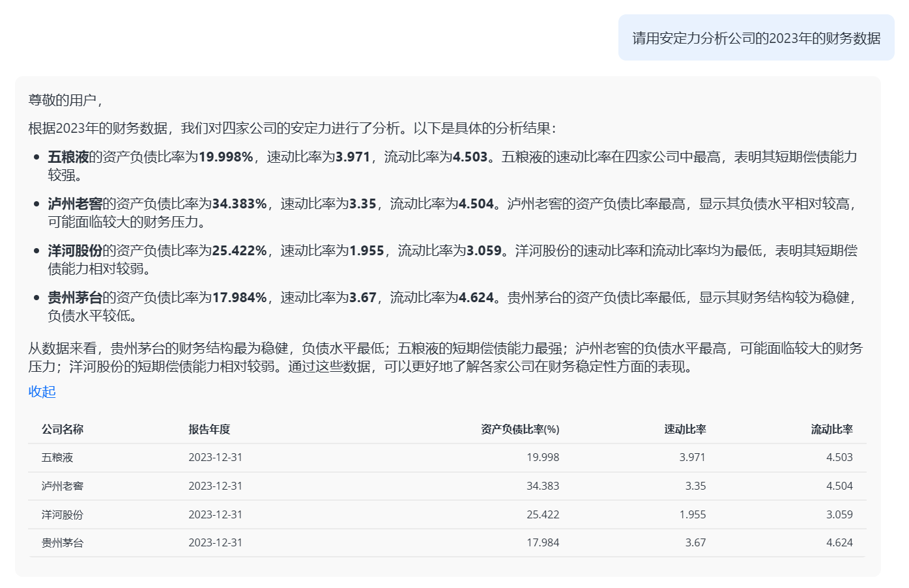Click the 速动比率 column header
Image resolution: width=909 pixels, height=588 pixels.
pyautogui.click(x=685, y=429)
